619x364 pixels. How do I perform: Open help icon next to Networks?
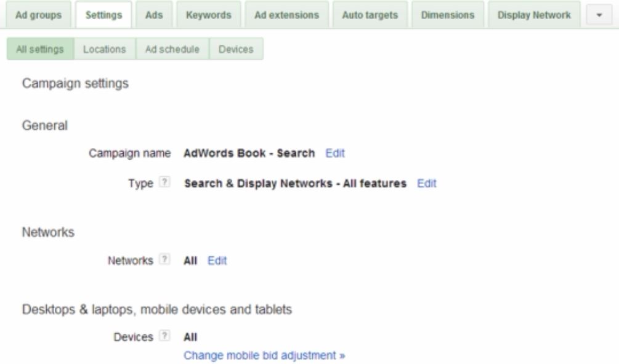tap(164, 259)
